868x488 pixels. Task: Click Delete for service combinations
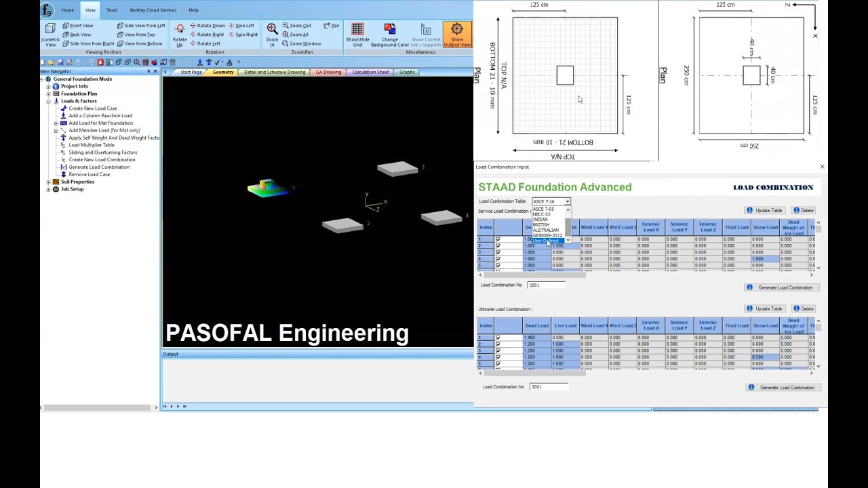click(x=803, y=210)
